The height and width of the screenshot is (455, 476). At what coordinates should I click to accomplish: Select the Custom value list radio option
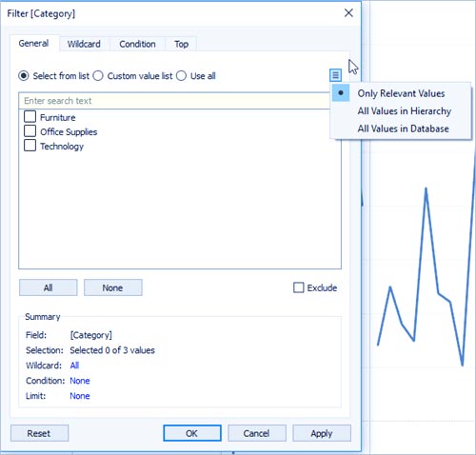98,76
